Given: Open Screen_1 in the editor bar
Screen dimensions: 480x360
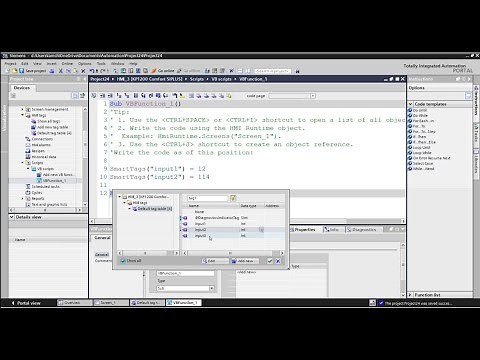Looking at the screenshot, I should tap(111, 303).
